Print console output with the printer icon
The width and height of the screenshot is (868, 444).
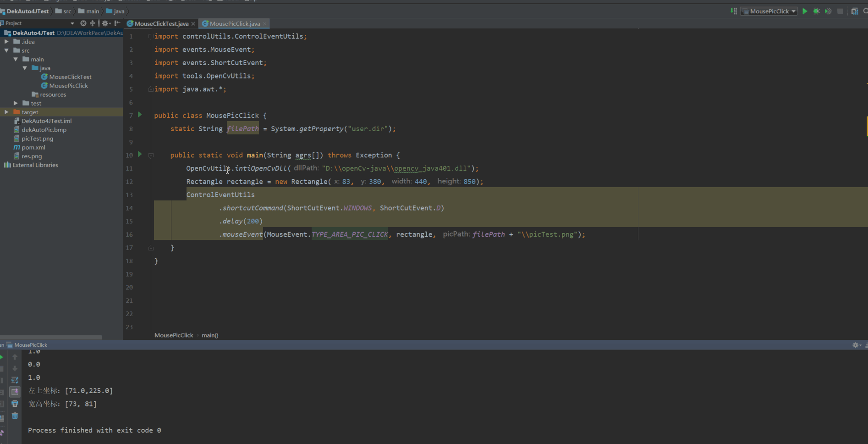point(15,404)
